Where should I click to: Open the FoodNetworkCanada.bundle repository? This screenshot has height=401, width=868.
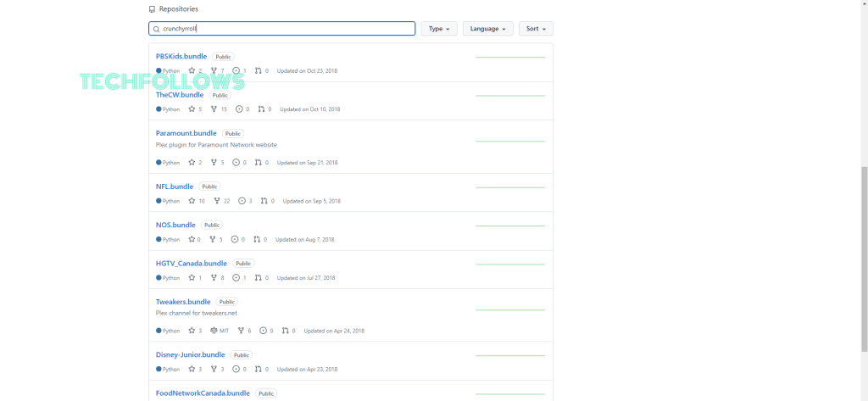[203, 393]
